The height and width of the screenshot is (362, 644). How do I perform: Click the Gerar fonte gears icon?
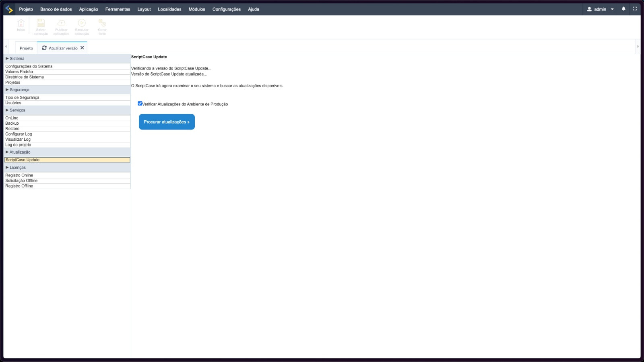102,23
